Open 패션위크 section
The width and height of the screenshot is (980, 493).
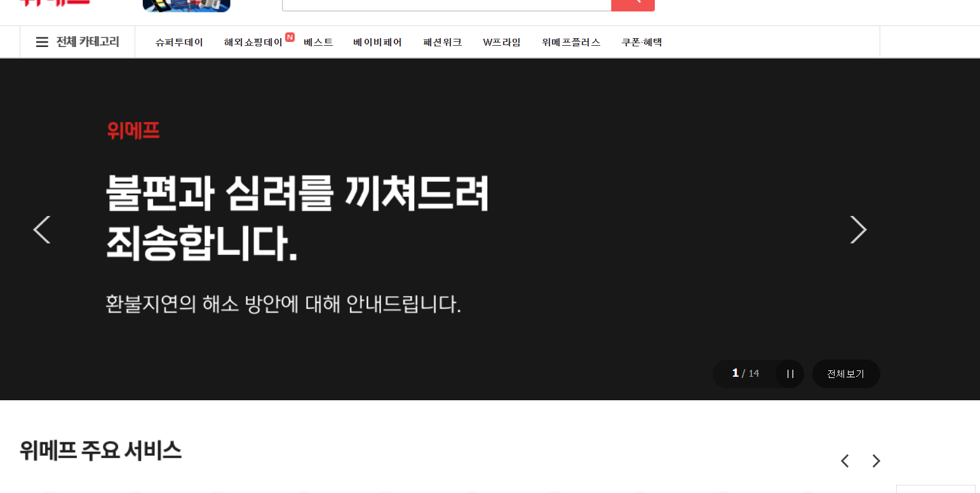click(x=442, y=43)
